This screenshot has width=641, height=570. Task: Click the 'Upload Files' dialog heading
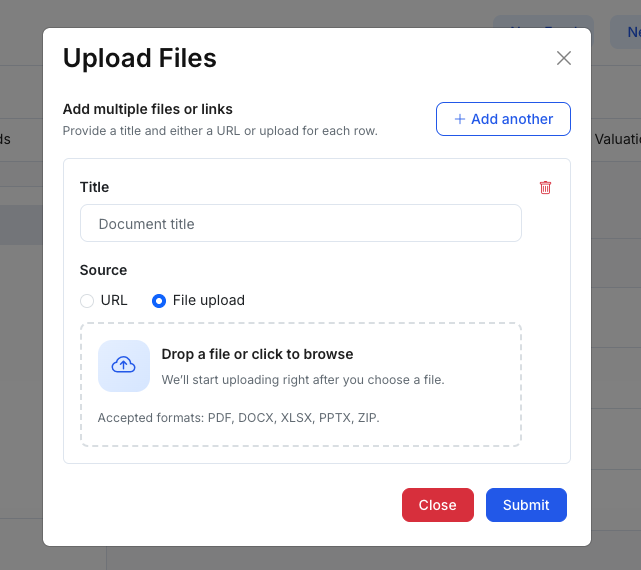pos(140,58)
